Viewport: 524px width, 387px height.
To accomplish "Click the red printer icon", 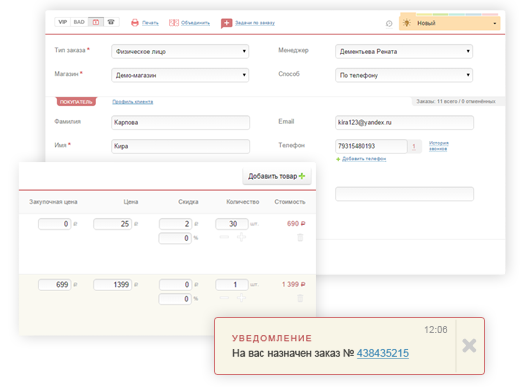I will pyautogui.click(x=135, y=23).
